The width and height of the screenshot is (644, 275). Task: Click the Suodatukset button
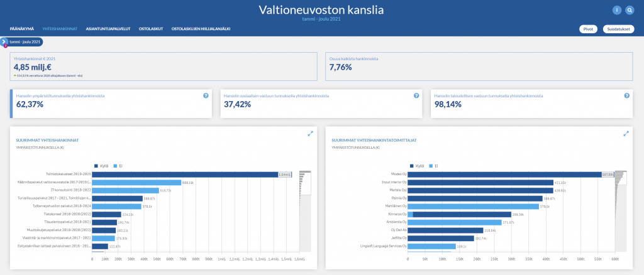coord(618,29)
